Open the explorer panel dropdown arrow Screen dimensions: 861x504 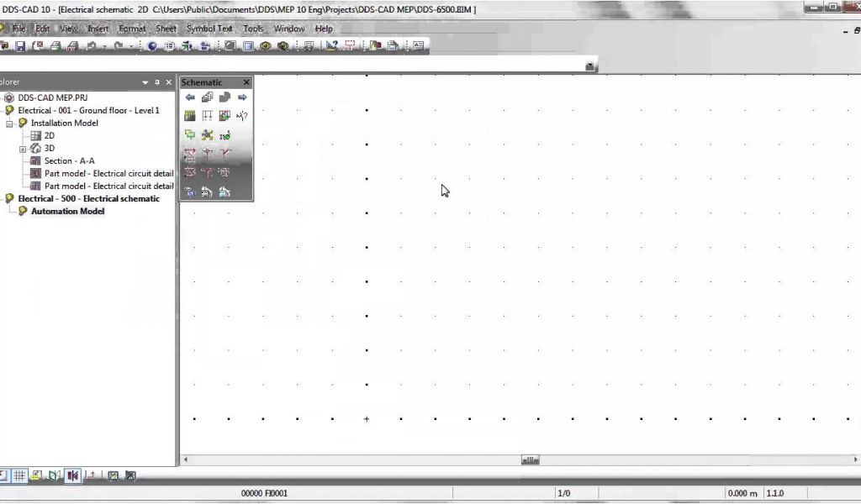[145, 82]
